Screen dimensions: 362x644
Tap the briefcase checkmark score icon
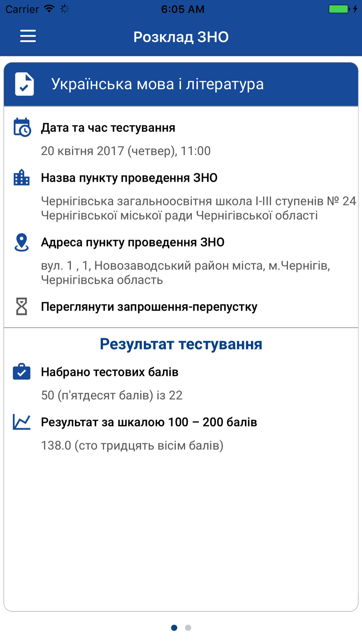[x=22, y=372]
